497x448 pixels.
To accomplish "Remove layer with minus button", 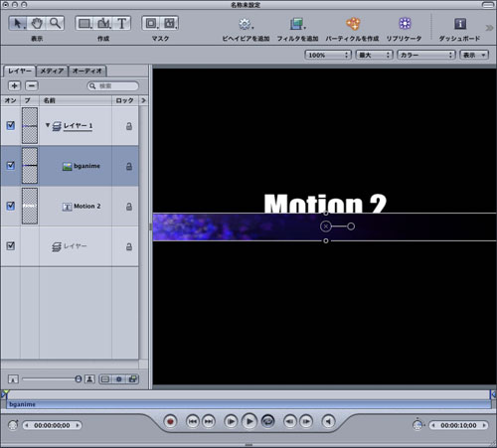I will pyautogui.click(x=32, y=85).
